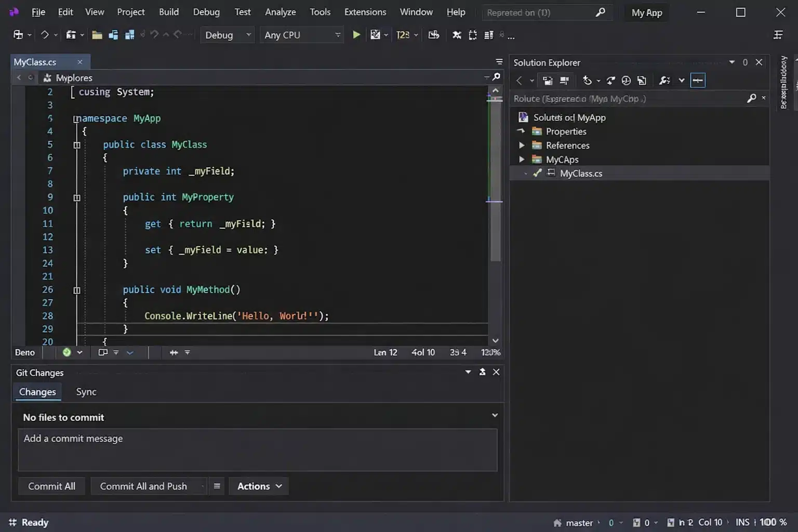Click the Commit All and Push button
This screenshot has width=798, height=532.
click(143, 486)
